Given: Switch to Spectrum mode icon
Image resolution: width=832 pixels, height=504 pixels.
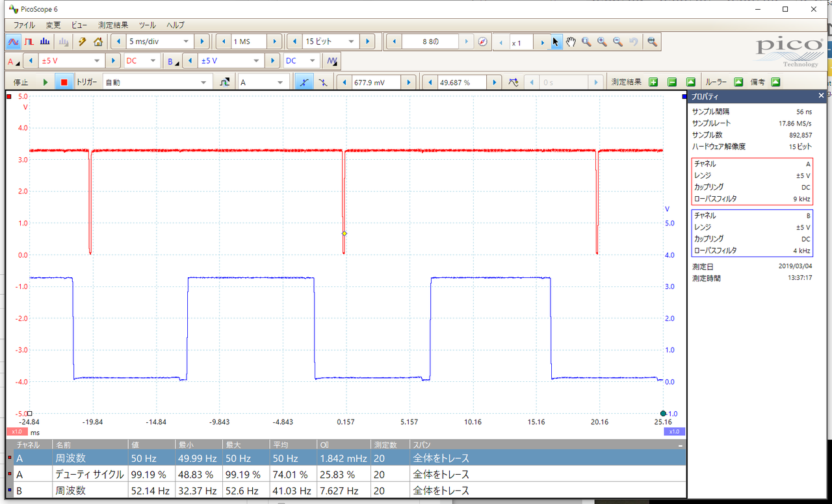Looking at the screenshot, I should [x=45, y=42].
